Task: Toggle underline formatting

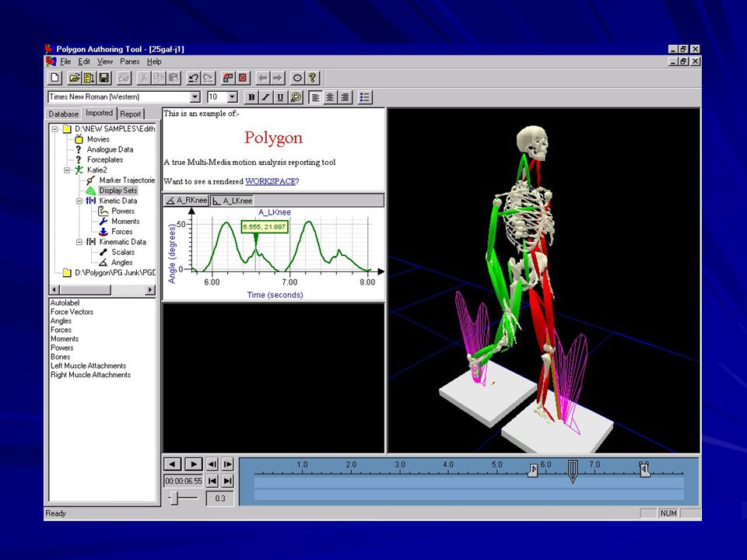Action: (280, 97)
